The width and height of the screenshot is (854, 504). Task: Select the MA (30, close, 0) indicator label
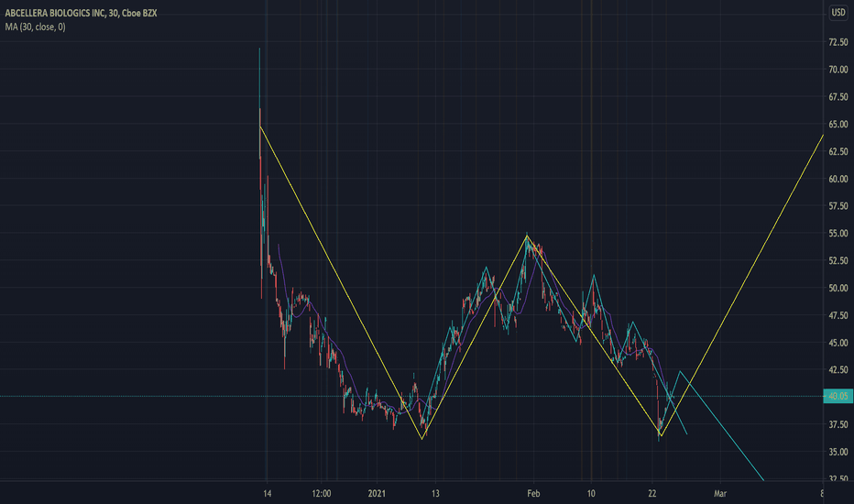[x=36, y=27]
